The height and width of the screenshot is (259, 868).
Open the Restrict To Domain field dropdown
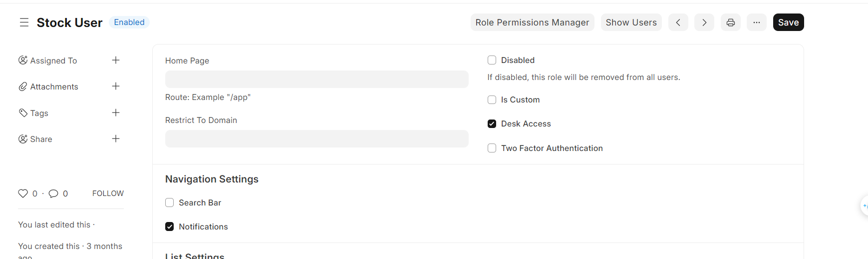[x=316, y=139]
